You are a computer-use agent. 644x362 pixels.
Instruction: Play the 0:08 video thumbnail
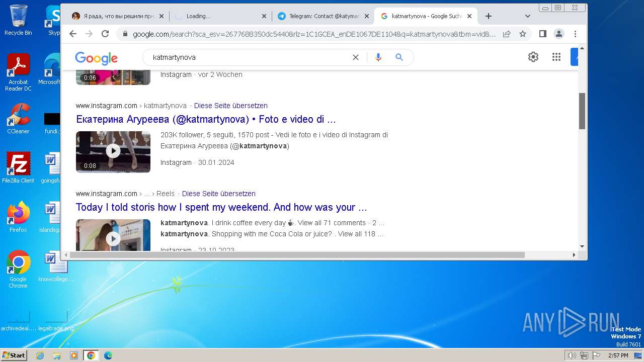pyautogui.click(x=113, y=152)
